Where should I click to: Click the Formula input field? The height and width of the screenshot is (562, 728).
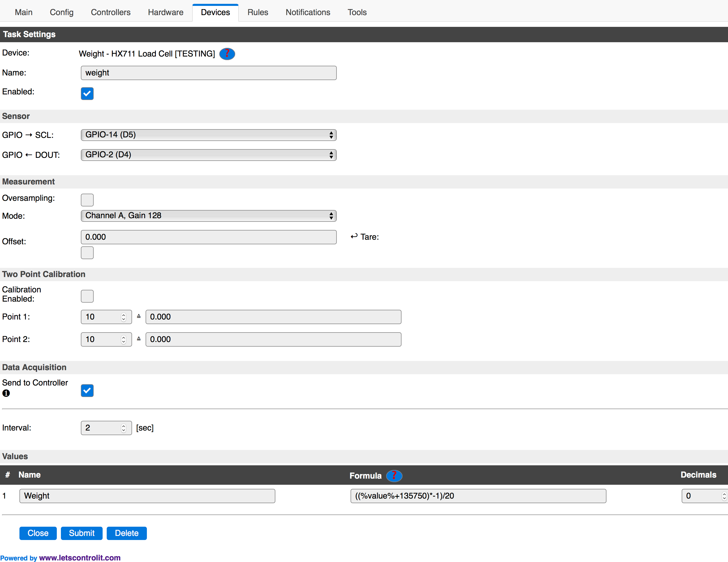(478, 496)
